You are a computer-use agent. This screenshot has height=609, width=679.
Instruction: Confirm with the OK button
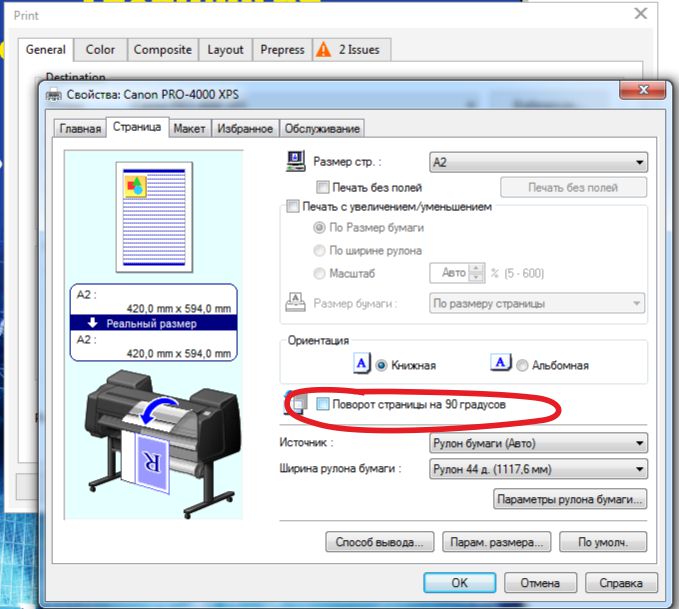coord(459,583)
